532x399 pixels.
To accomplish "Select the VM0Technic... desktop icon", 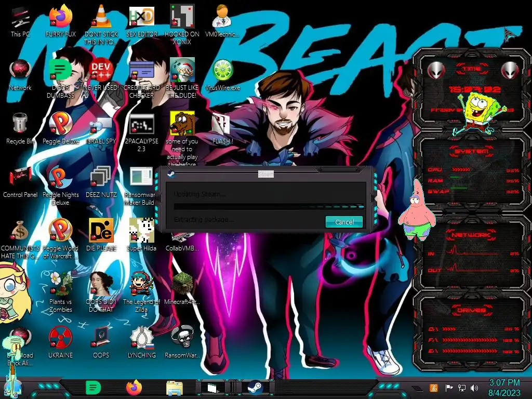I will click(x=222, y=21).
